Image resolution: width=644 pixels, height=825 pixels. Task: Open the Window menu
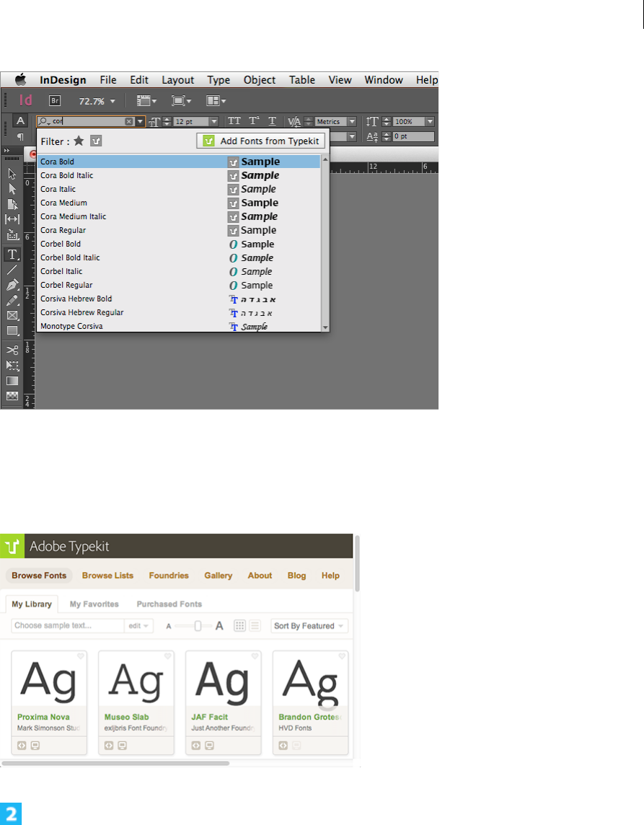pyautogui.click(x=384, y=80)
